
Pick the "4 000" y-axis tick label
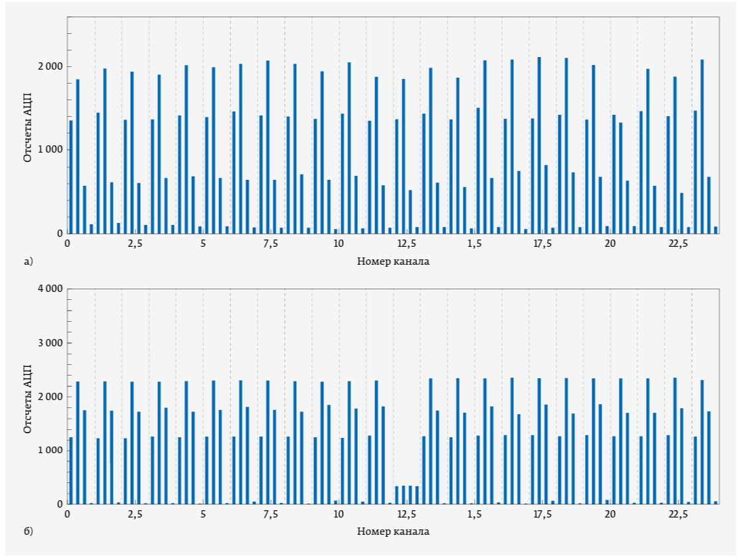[50, 289]
